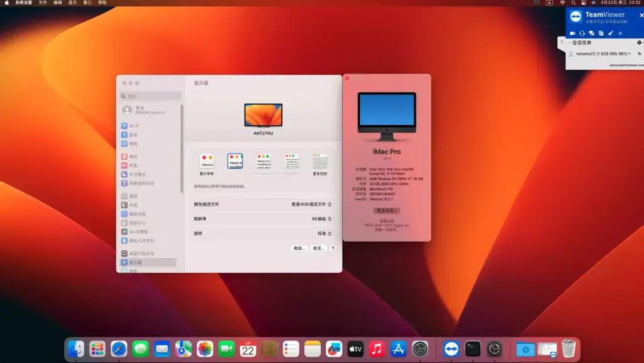Open 蓝牙 (Bluetooth) in settings sidebar
This screenshot has width=644, height=363.
coord(129,135)
